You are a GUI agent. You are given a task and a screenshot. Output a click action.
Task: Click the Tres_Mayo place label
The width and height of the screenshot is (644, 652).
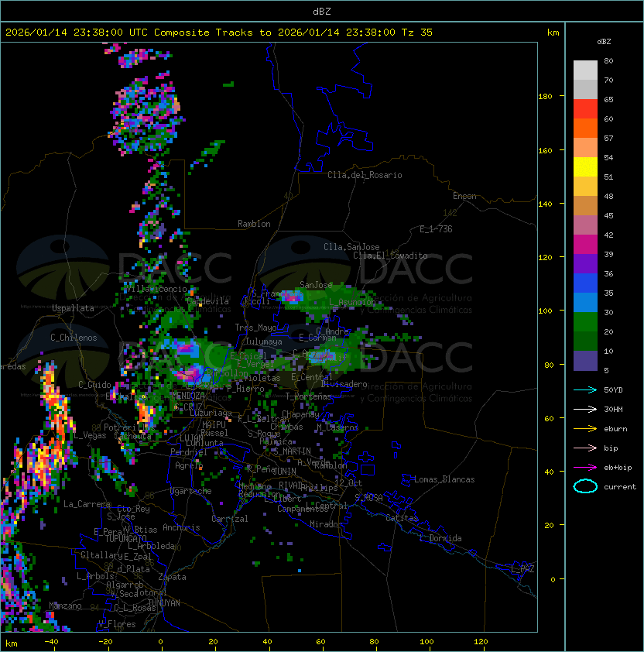(255, 328)
